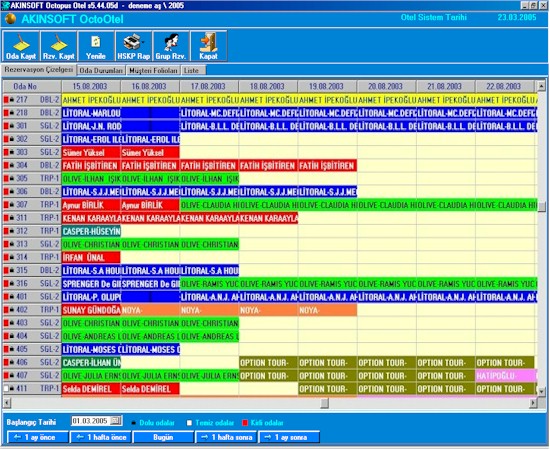This screenshot has width=550, height=450.
Task: Select NOYA- cell on 19.08.2003
Action: tap(328, 310)
